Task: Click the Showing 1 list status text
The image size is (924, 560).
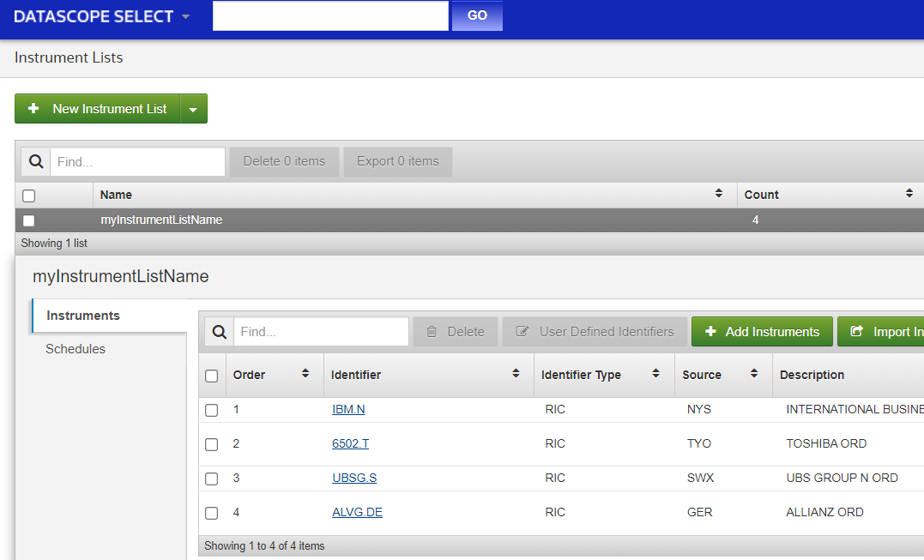Action: click(54, 244)
